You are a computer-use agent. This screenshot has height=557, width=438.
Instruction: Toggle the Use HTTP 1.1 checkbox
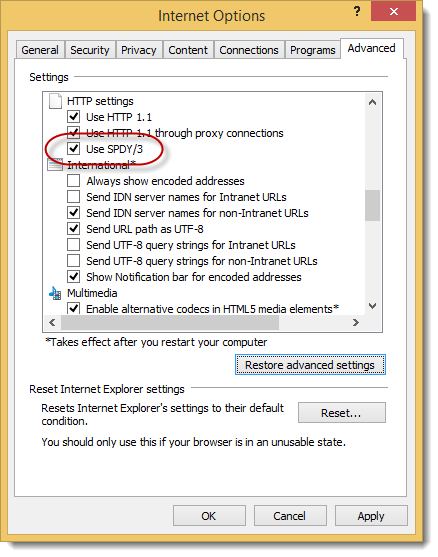coord(74,117)
